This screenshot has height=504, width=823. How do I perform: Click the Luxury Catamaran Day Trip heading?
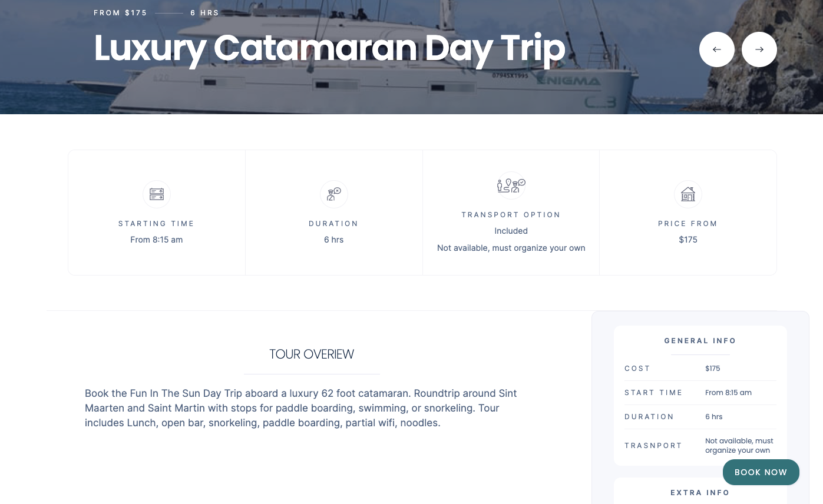[x=329, y=48]
